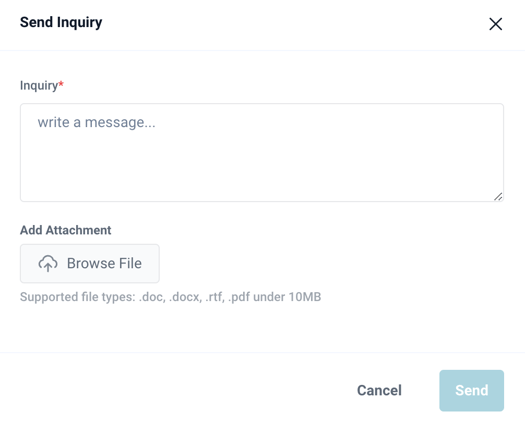Focus the Inquiry message text area
Image resolution: width=525 pixels, height=424 pixels.
[x=262, y=152]
